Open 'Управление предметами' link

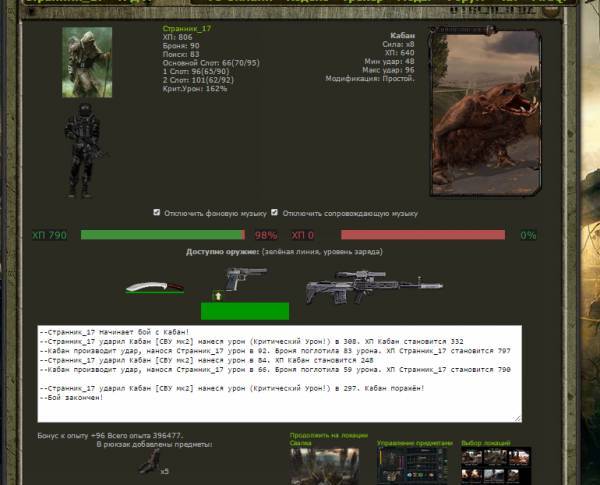415,442
